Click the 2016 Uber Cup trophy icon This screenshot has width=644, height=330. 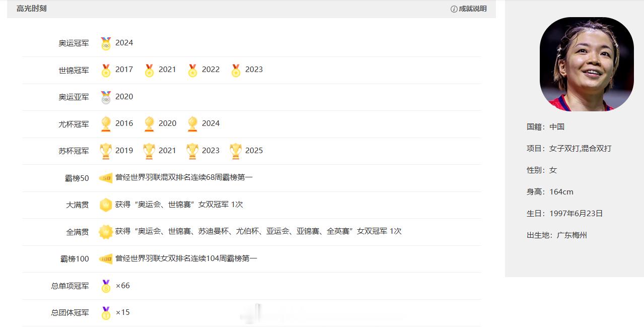(x=106, y=124)
